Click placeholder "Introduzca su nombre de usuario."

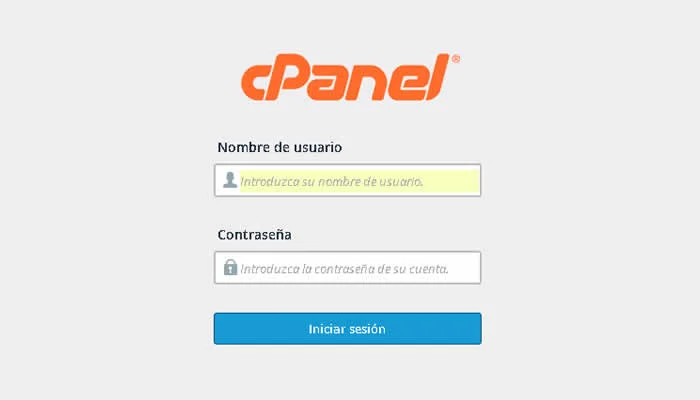point(331,182)
